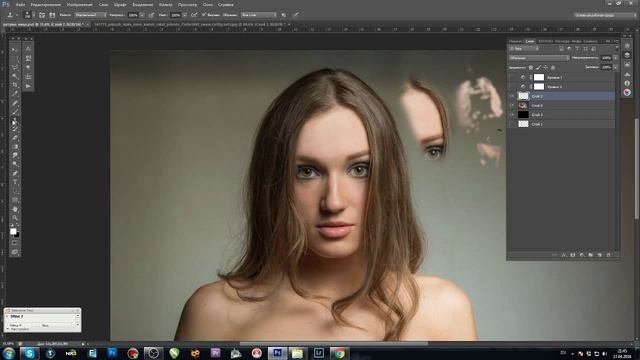Open the Sample layers dropdown

pos(258,15)
